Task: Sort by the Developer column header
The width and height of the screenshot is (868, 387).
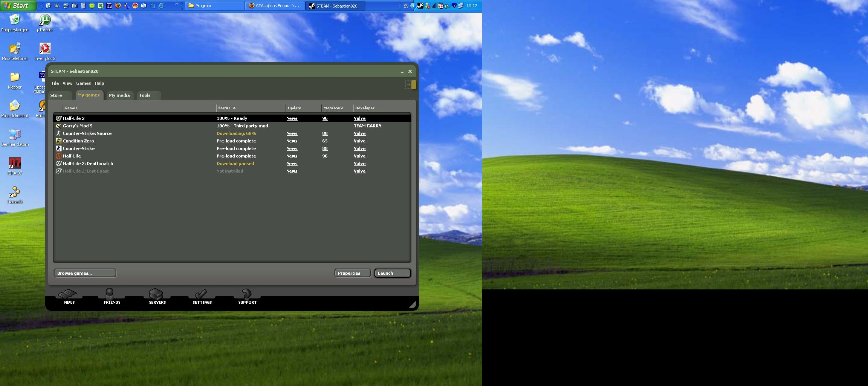Action: pyautogui.click(x=382, y=108)
